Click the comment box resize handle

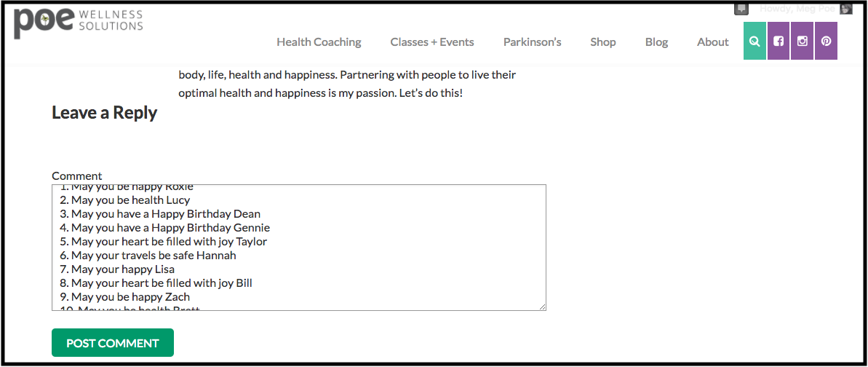(542, 306)
